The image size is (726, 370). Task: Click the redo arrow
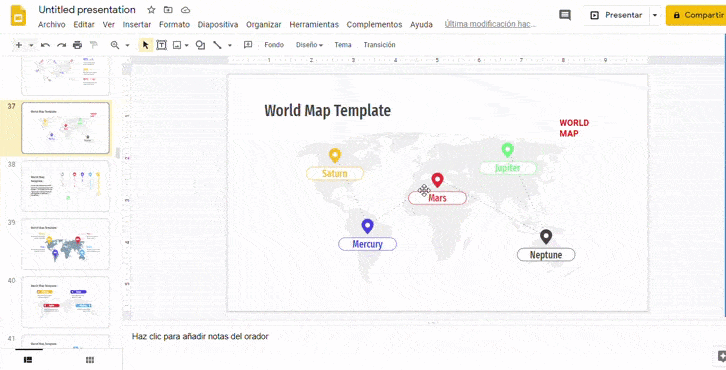pyautogui.click(x=61, y=45)
